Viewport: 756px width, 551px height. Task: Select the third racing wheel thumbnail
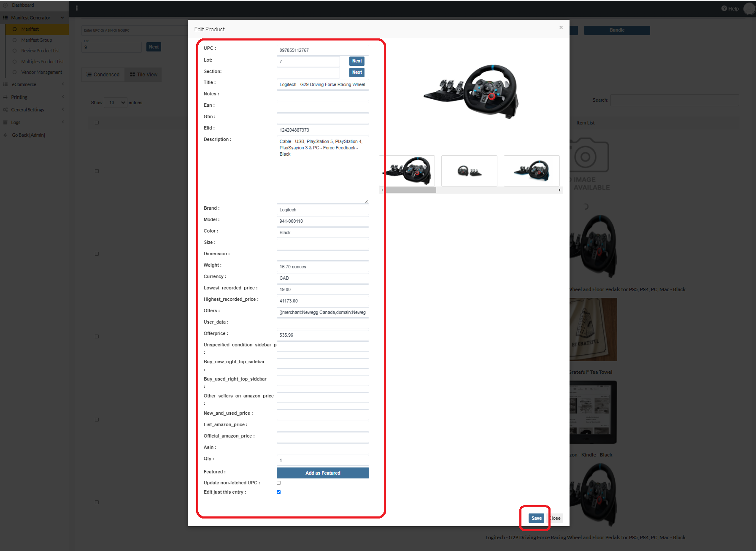click(532, 170)
